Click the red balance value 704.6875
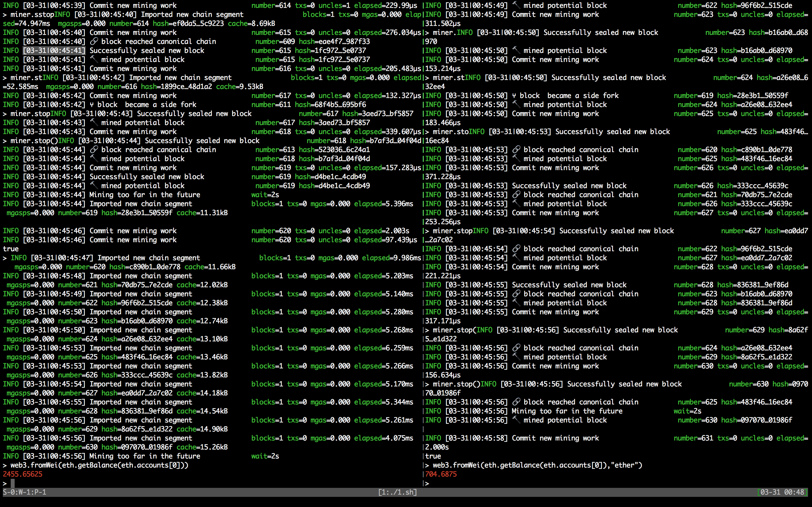The height and width of the screenshot is (507, 812). (441, 474)
